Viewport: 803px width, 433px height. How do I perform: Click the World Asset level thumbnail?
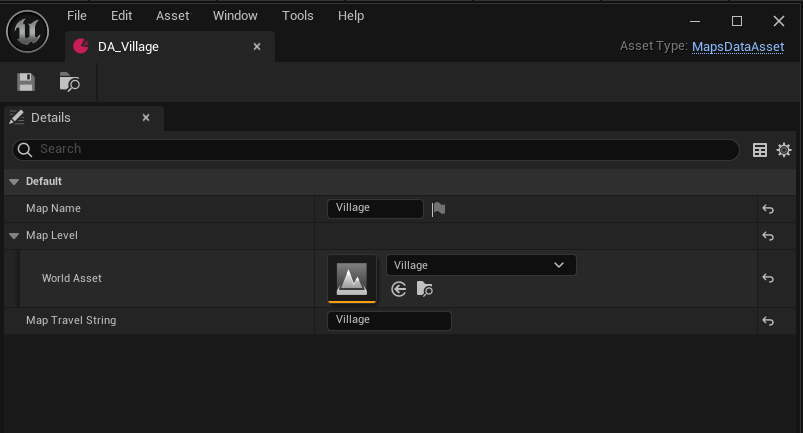pos(352,278)
